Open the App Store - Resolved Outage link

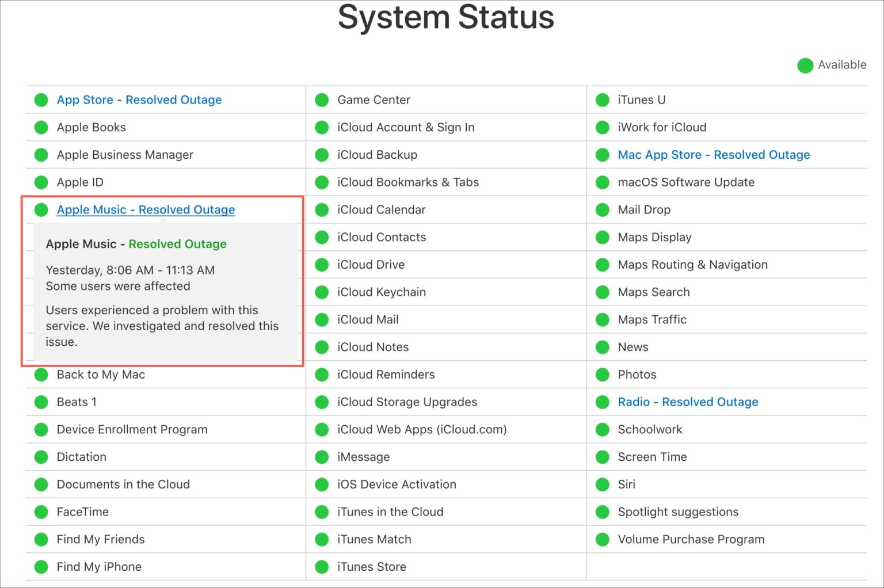(139, 100)
